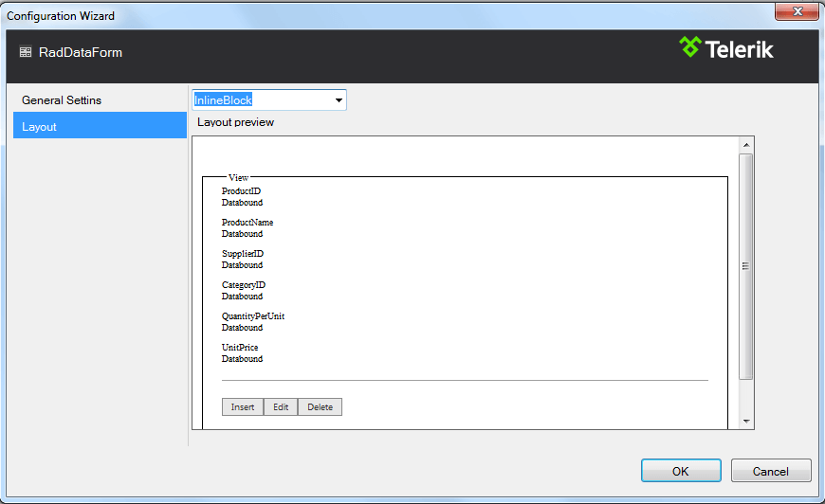Cancel the Configuration Wizard
The image size is (825, 504).
pyautogui.click(x=771, y=470)
